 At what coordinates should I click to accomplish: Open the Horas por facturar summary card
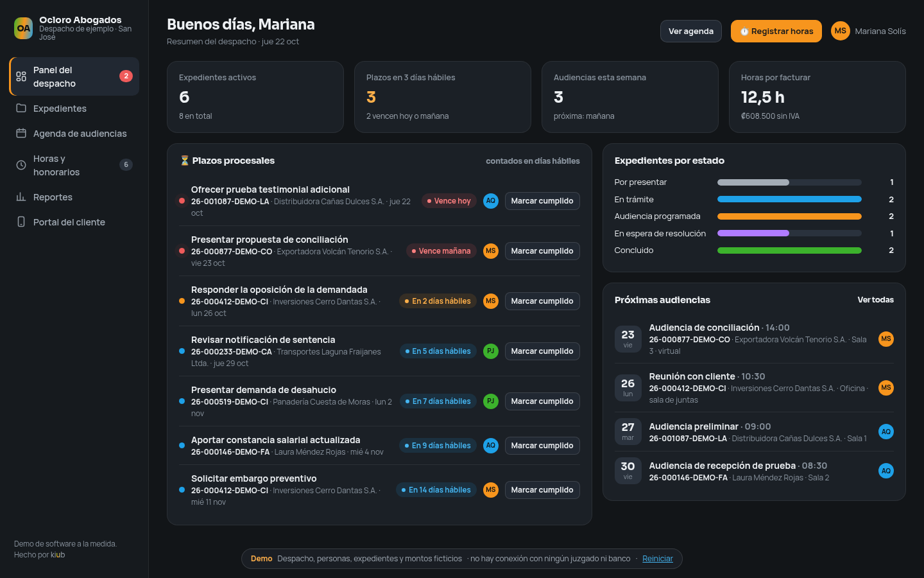(x=817, y=97)
